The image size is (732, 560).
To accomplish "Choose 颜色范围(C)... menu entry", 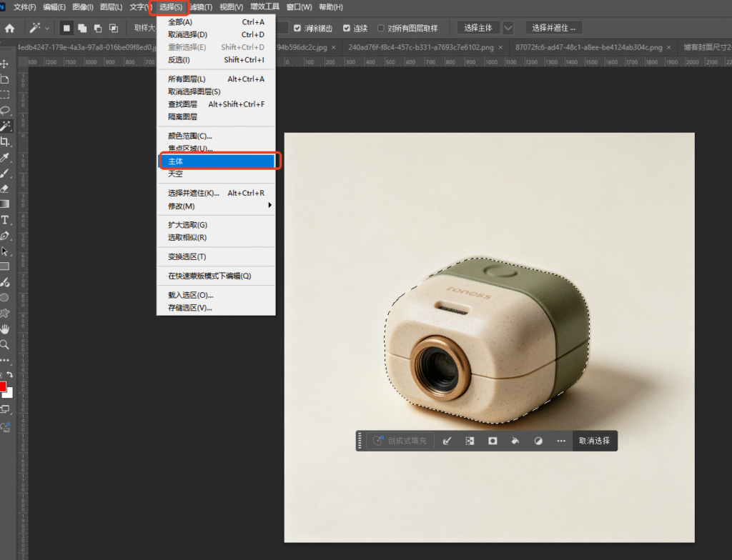I will [216, 136].
